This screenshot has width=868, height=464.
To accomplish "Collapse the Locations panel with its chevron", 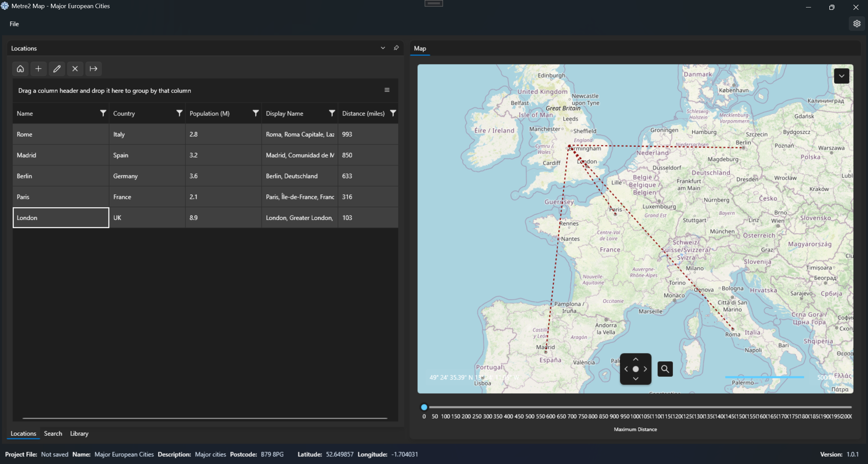I will pos(382,48).
